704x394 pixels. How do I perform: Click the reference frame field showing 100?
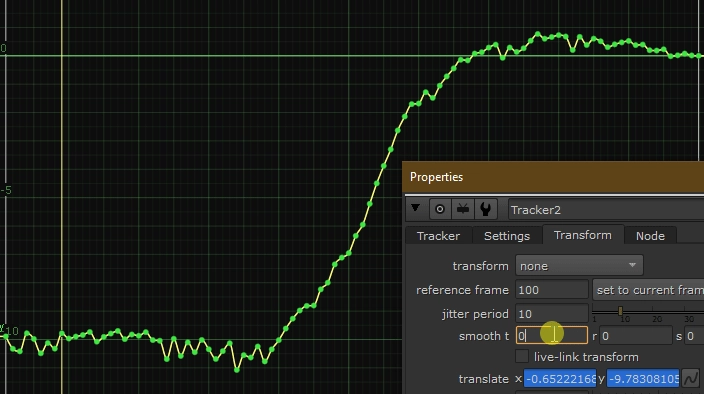point(551,290)
